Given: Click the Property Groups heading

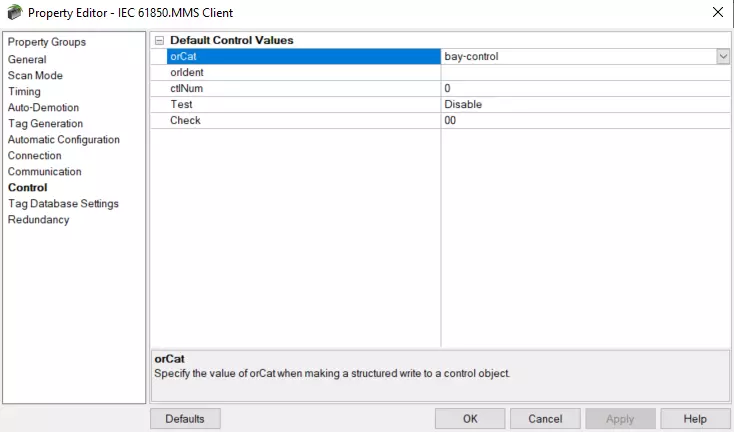Looking at the screenshot, I should [x=47, y=42].
